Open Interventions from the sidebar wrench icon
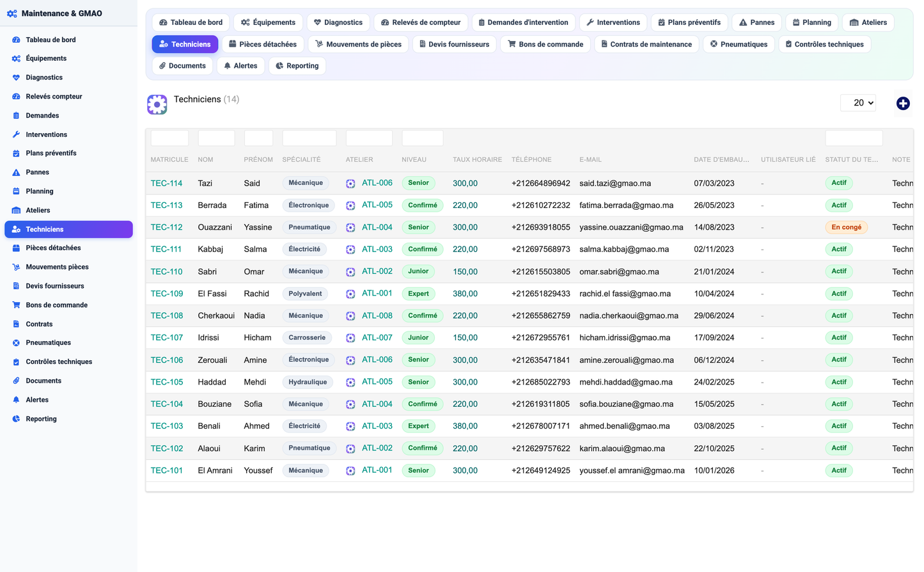This screenshot has height=572, width=924. pyautogui.click(x=16, y=134)
